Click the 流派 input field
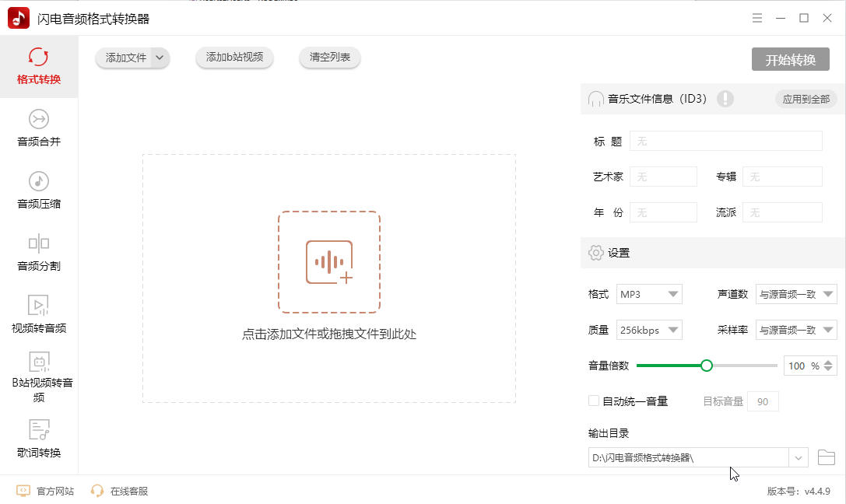Image resolution: width=846 pixels, height=504 pixels. [782, 212]
